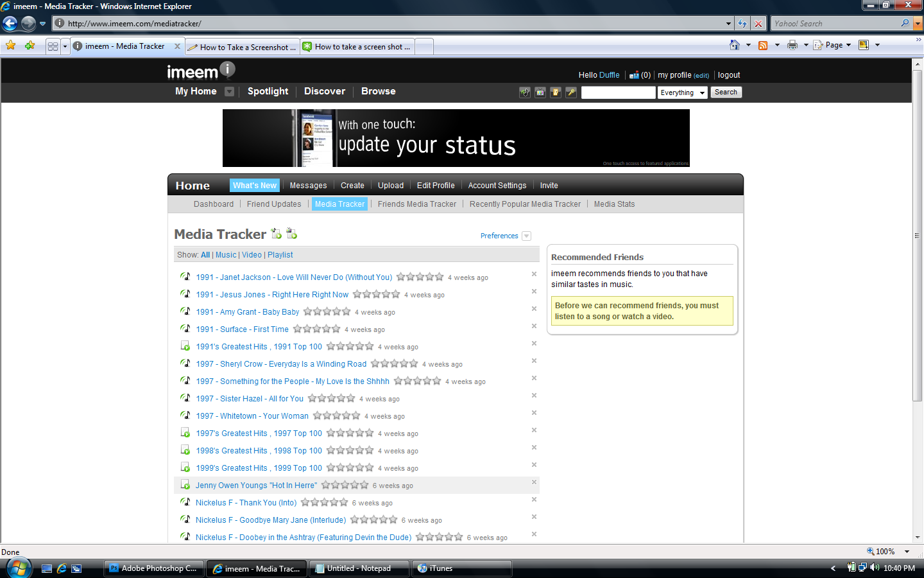Remove the Amy Grant - Baby Baby entry
924x578 pixels.
pos(534,309)
